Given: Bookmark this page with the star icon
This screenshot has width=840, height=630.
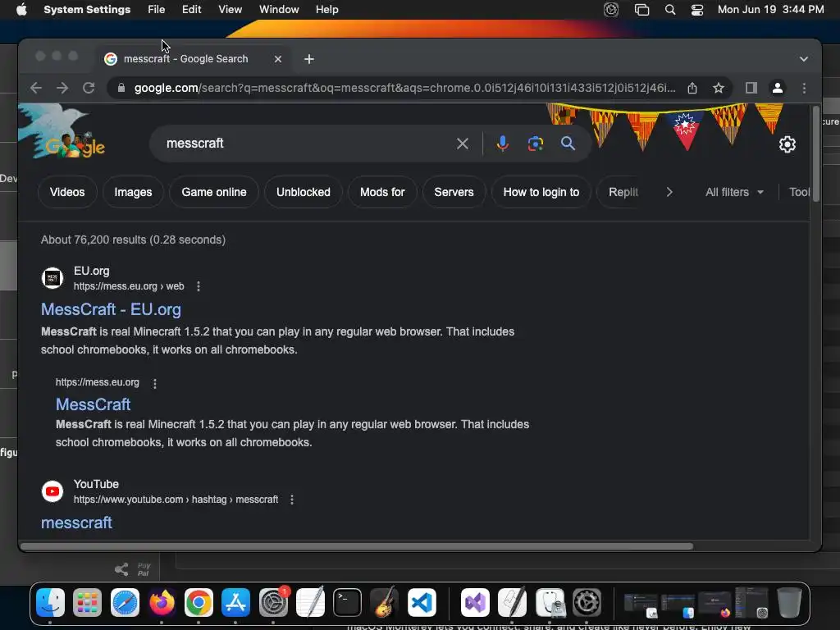Looking at the screenshot, I should (x=719, y=88).
